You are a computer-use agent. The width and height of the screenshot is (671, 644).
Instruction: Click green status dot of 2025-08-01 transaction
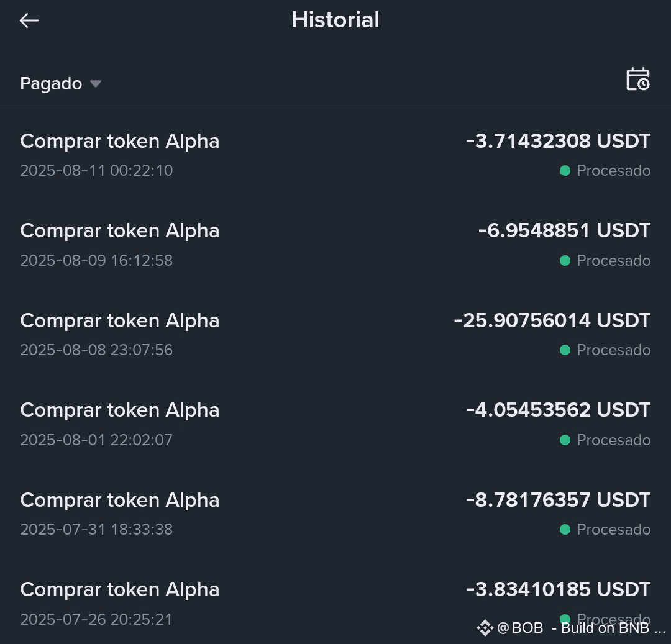pyautogui.click(x=565, y=440)
